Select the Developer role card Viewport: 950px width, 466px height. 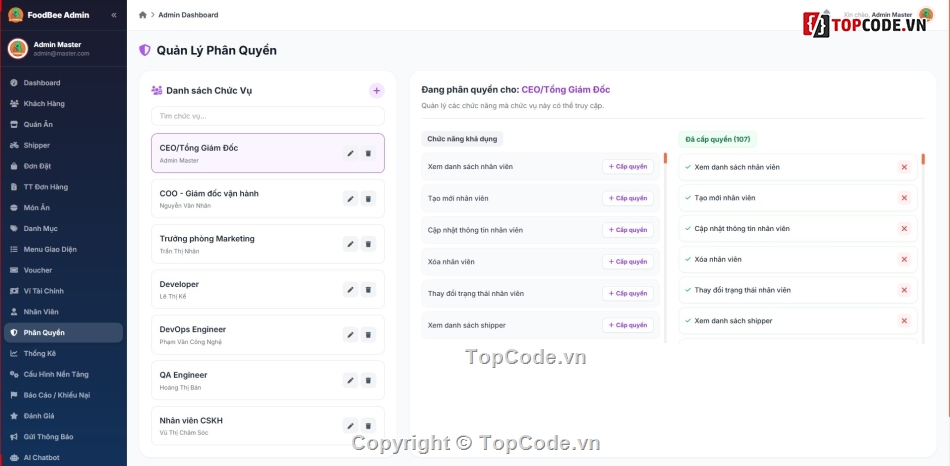pos(268,290)
